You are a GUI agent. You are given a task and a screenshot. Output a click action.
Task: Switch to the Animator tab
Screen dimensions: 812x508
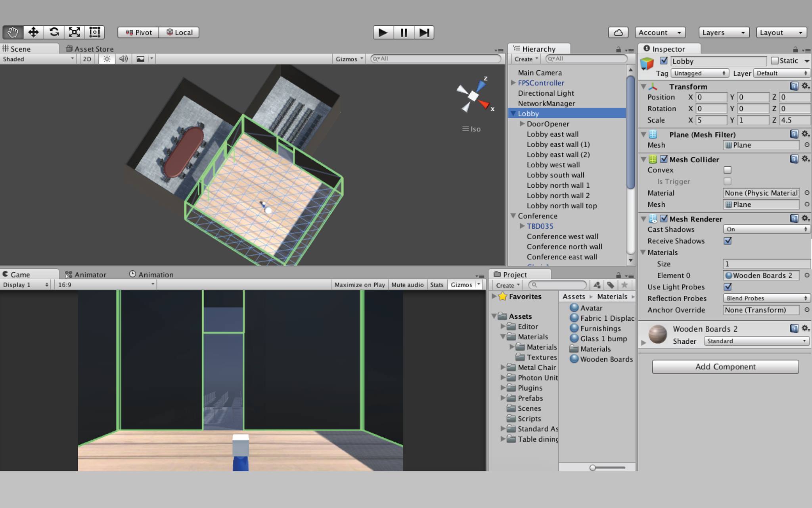coord(86,275)
